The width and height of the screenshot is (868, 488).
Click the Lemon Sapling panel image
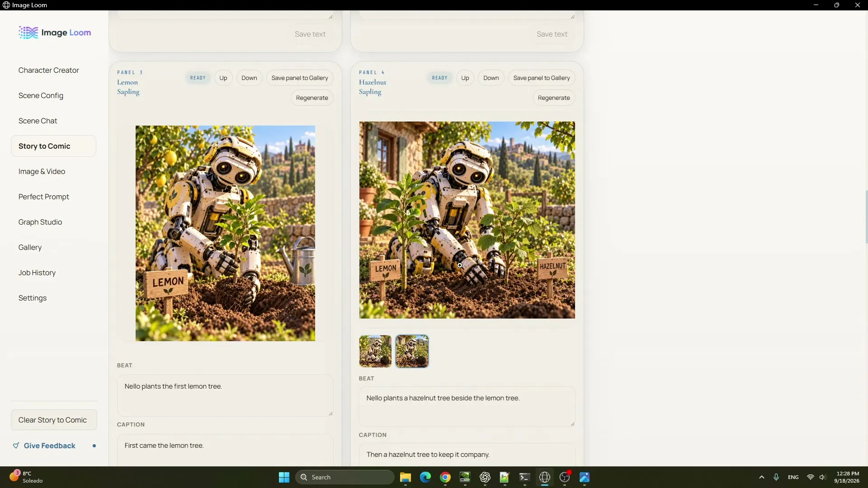click(x=225, y=233)
